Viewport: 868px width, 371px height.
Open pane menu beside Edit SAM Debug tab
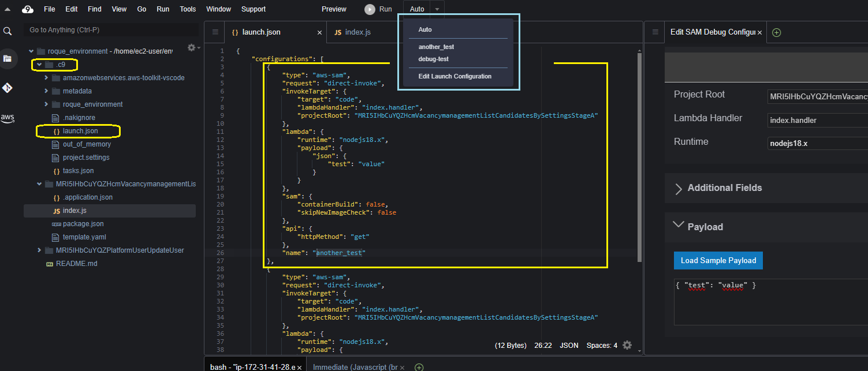tap(655, 32)
